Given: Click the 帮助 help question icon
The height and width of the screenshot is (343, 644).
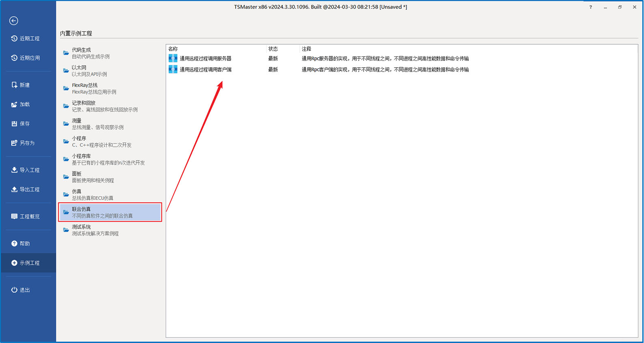Looking at the screenshot, I should [x=14, y=243].
